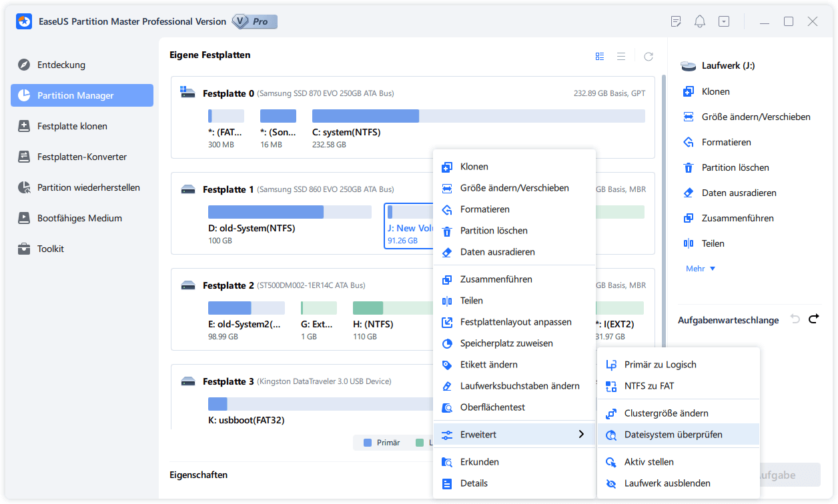Undo the pending task in Aufgabenwarteschlange
The width and height of the screenshot is (838, 504).
[x=795, y=319]
